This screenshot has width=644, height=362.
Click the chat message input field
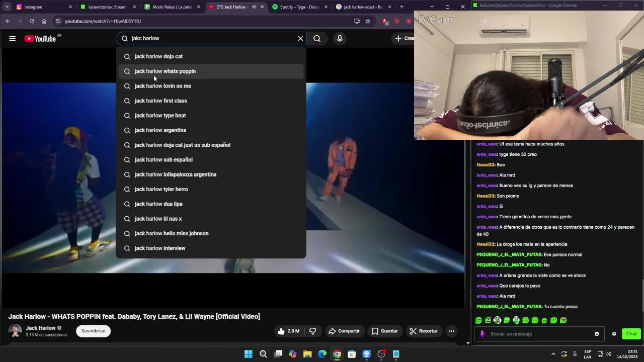pos(539,334)
